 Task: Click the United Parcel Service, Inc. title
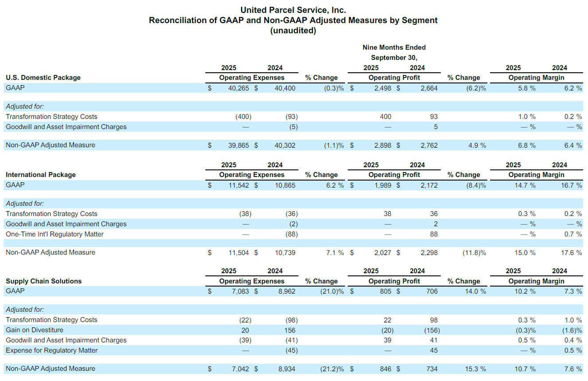click(x=293, y=10)
